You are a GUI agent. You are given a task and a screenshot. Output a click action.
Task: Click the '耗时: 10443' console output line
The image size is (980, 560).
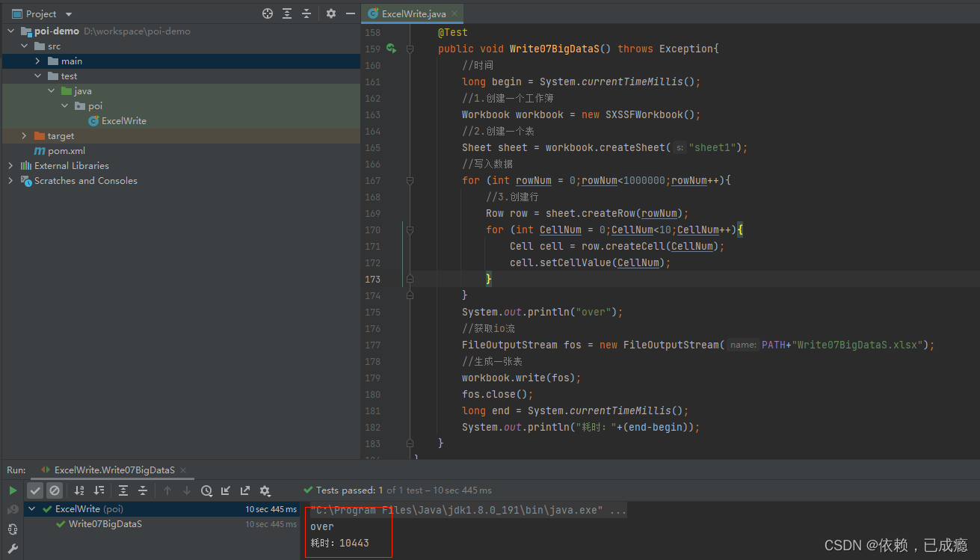[339, 544]
